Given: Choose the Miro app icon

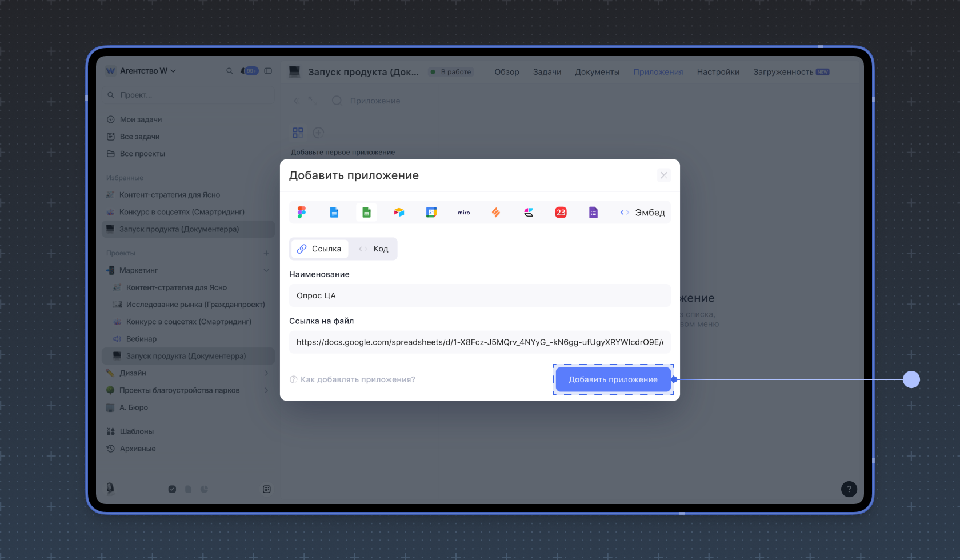Looking at the screenshot, I should click(x=464, y=213).
